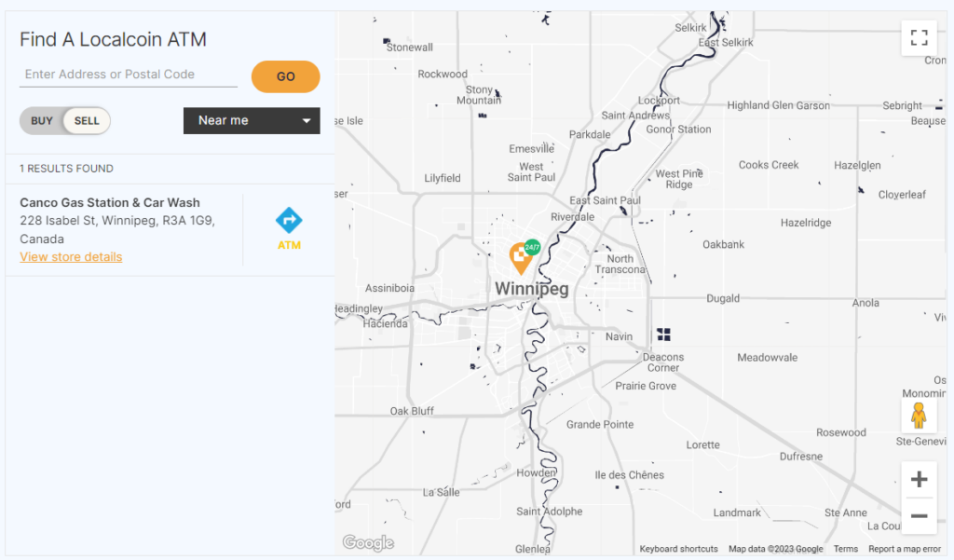
Task: Click the Find A Localcoin ATM heading
Action: pos(113,39)
